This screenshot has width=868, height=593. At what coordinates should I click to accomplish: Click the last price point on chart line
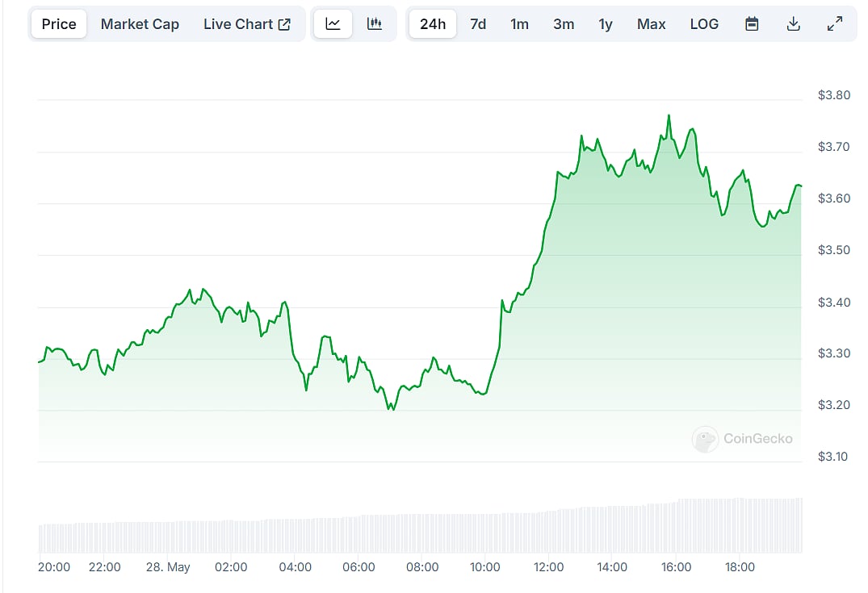[799, 186]
